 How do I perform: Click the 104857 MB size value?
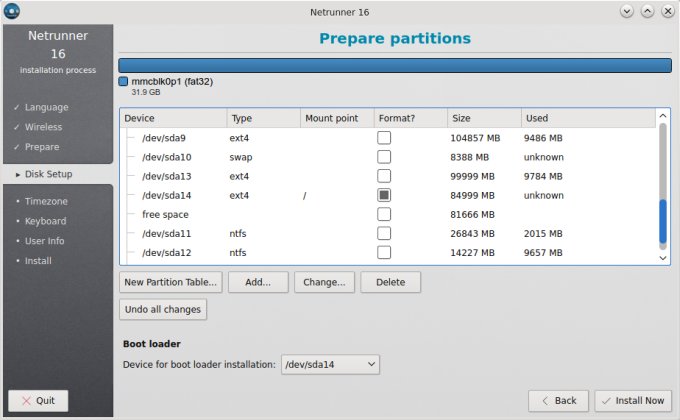[475, 138]
